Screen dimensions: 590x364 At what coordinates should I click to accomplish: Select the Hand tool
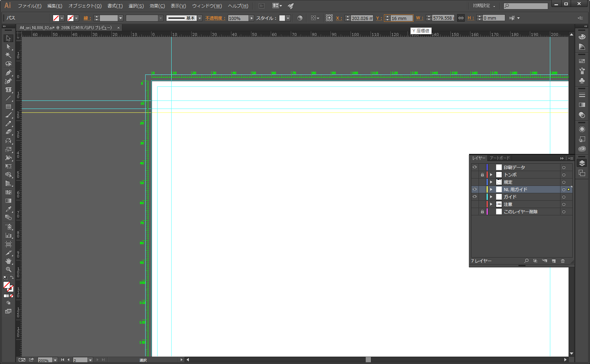click(x=8, y=261)
